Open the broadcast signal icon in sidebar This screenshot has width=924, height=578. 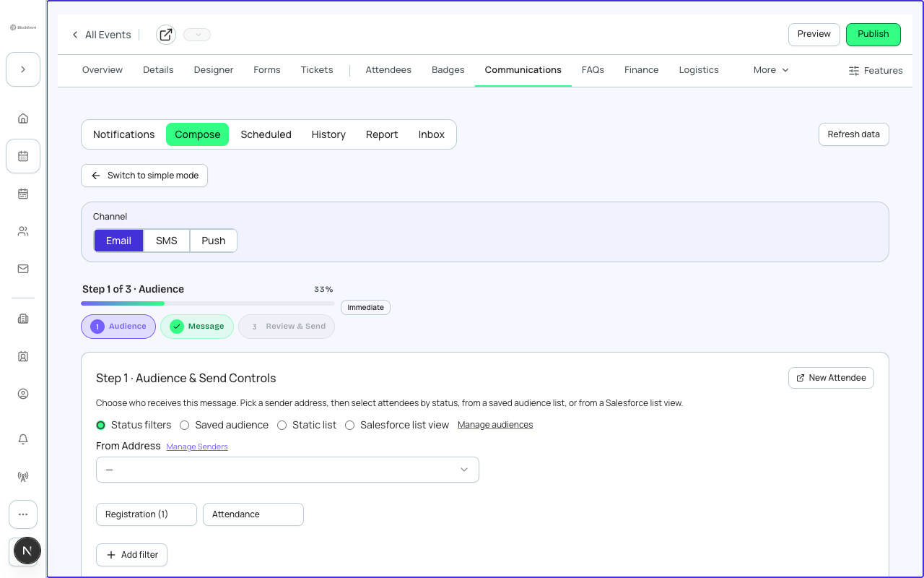[23, 477]
